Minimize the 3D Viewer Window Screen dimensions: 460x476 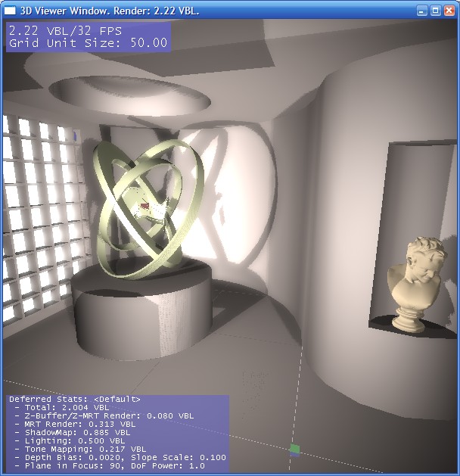click(x=421, y=11)
